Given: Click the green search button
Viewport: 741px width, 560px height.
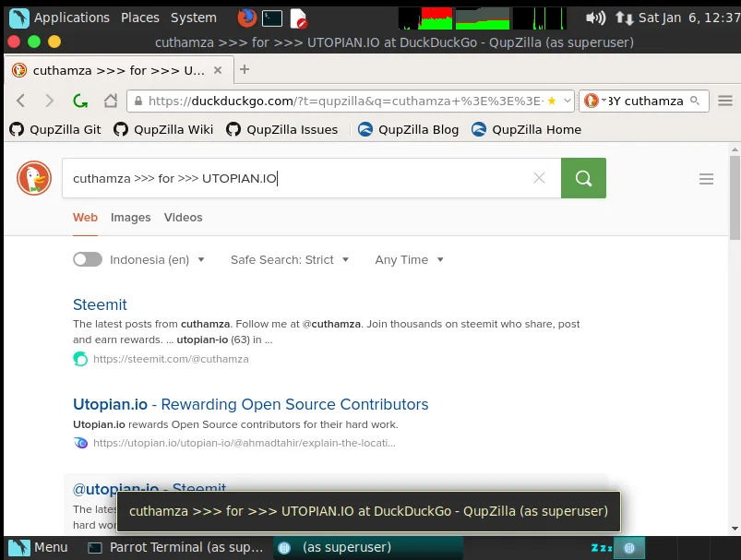Looking at the screenshot, I should point(583,178).
